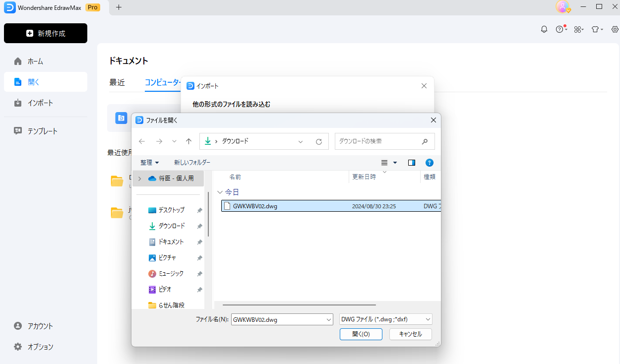Screen dimensions: 620x364
Task: Open view options dropdown arrow
Action: 395,163
